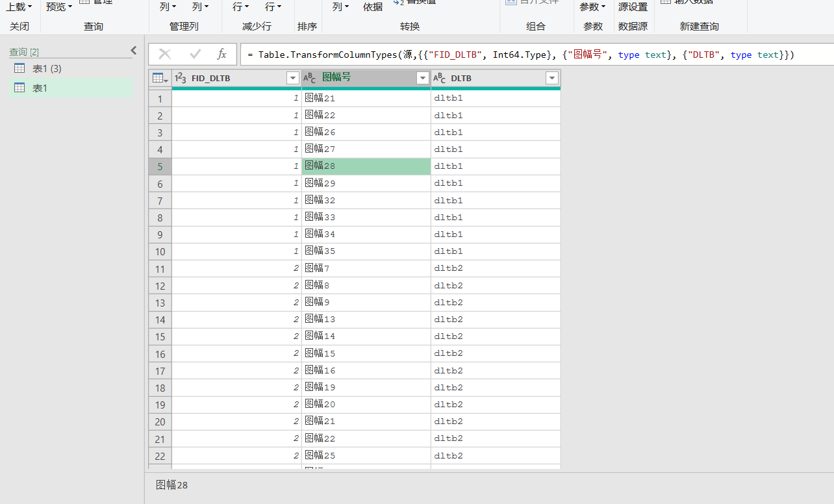Viewport: 834px width, 504px height.
Task: Select row number 5 header
Action: (160, 166)
